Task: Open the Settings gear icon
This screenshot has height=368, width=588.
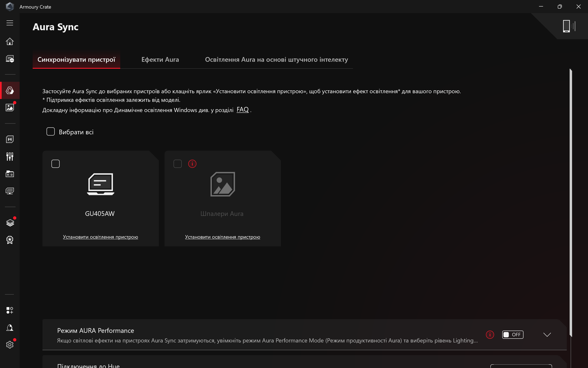Action: pos(10,345)
